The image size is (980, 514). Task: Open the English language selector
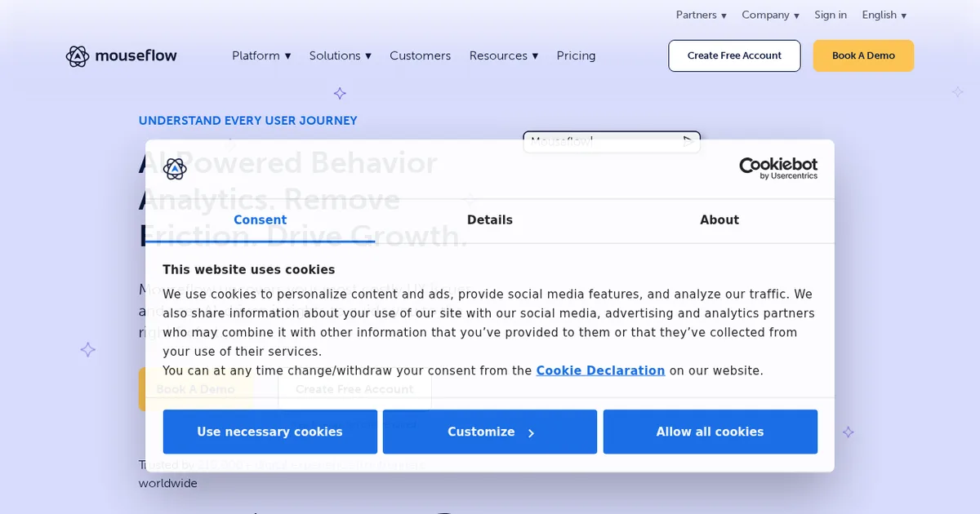pyautogui.click(x=884, y=15)
